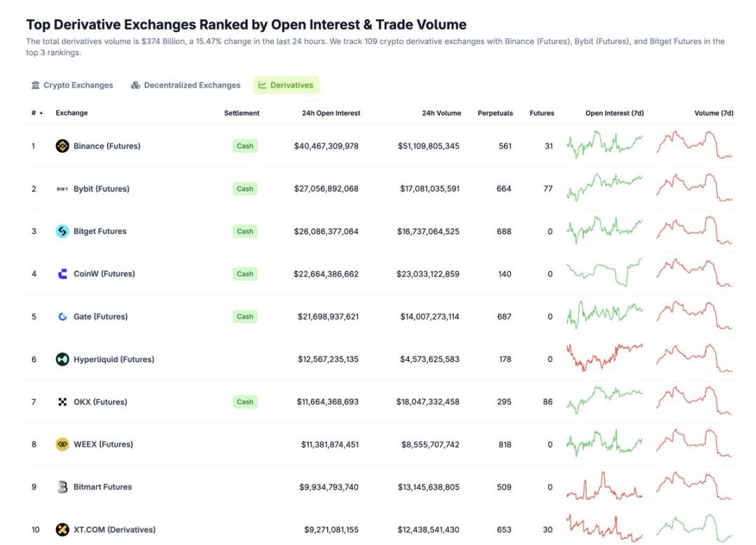View Binance Open Interest 7d sparkline chart
756x545 pixels.
[x=605, y=144]
